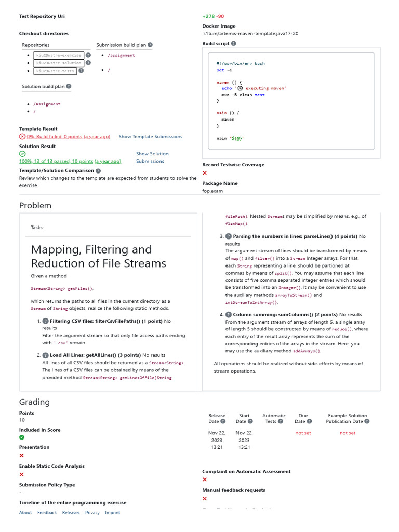Click help icon beside Build script
The height and width of the screenshot is (532, 399).
tap(234, 44)
